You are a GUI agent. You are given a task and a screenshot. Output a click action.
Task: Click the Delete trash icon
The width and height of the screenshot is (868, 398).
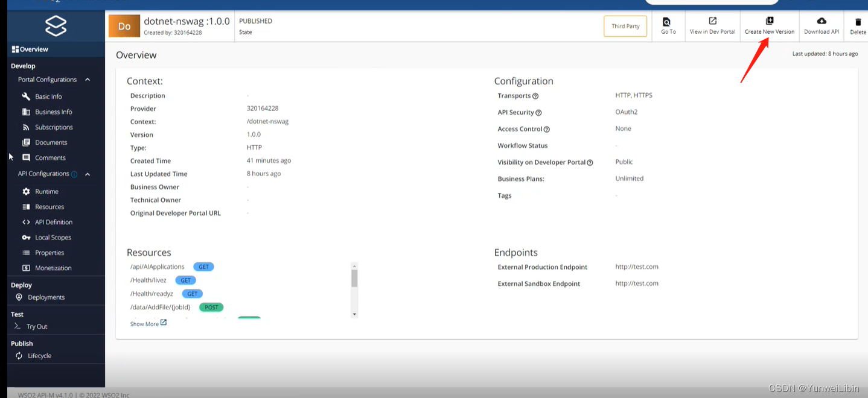(x=858, y=22)
